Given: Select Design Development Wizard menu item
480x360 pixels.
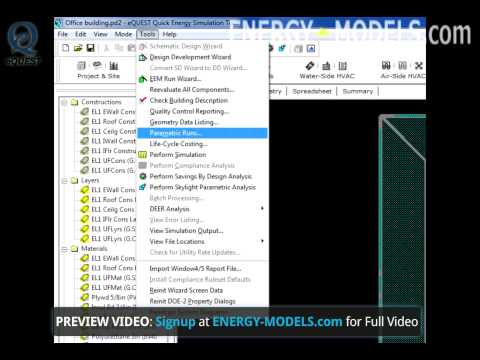Looking at the screenshot, I should pyautogui.click(x=202, y=57).
